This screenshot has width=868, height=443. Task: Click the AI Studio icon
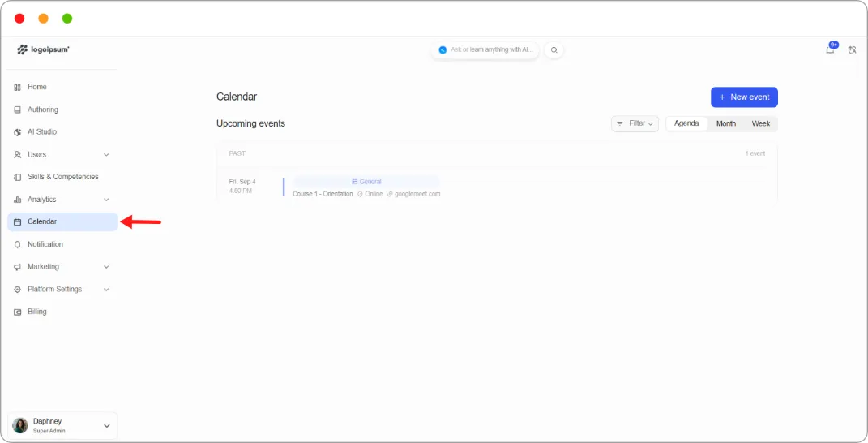point(17,132)
